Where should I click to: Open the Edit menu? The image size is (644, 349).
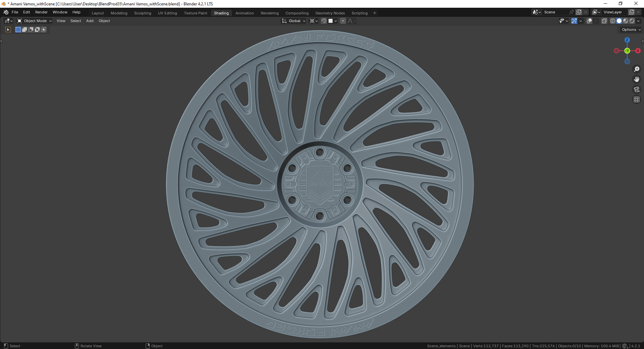pos(27,12)
